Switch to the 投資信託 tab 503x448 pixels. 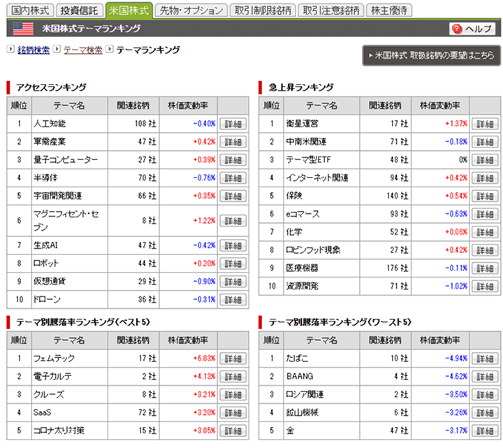click(x=79, y=10)
